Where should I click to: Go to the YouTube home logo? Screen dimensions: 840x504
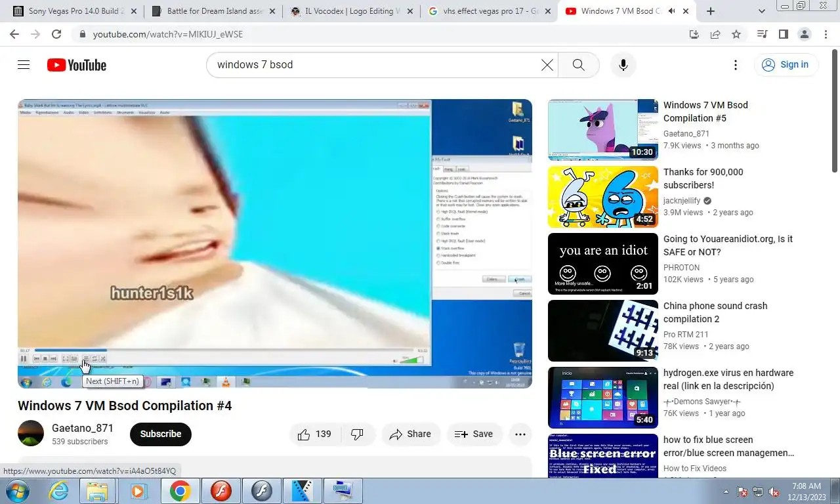click(77, 65)
